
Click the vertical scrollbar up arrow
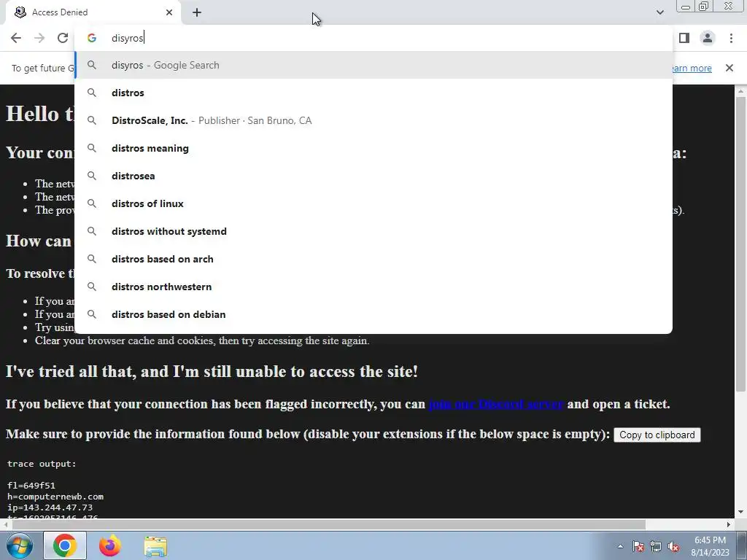(740, 90)
